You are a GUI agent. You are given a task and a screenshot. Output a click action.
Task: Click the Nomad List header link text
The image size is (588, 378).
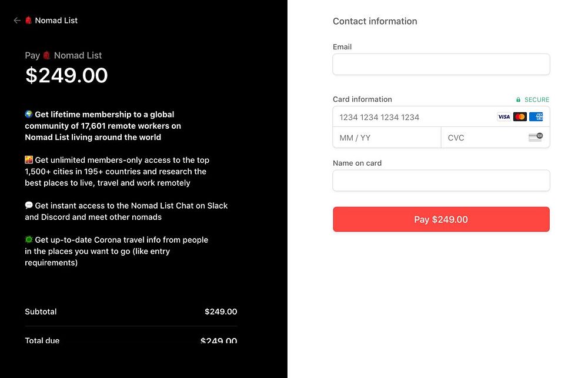click(56, 21)
